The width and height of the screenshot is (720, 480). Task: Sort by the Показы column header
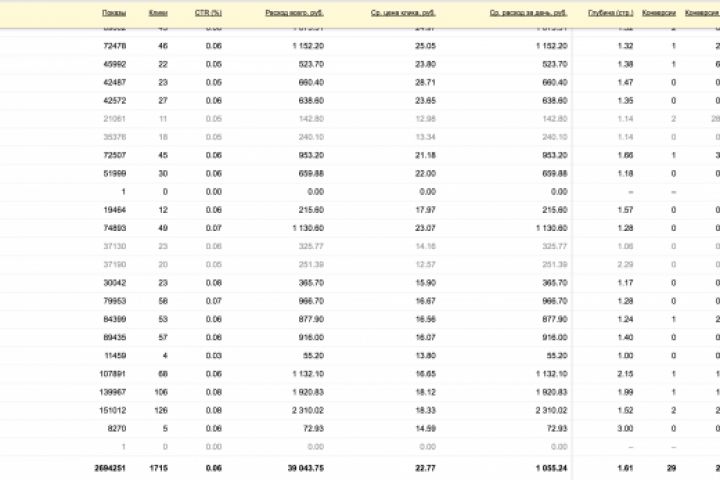113,13
